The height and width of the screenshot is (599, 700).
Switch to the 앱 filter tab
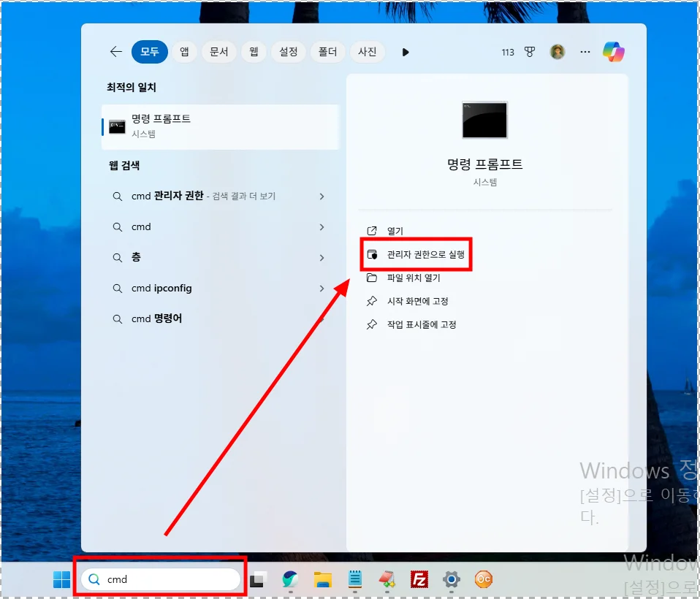tap(184, 52)
